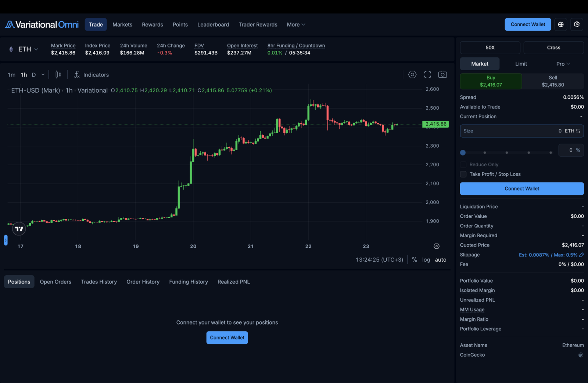Click the Ethereum diamond asset icon
Image resolution: width=588 pixels, height=383 pixels.
click(11, 49)
